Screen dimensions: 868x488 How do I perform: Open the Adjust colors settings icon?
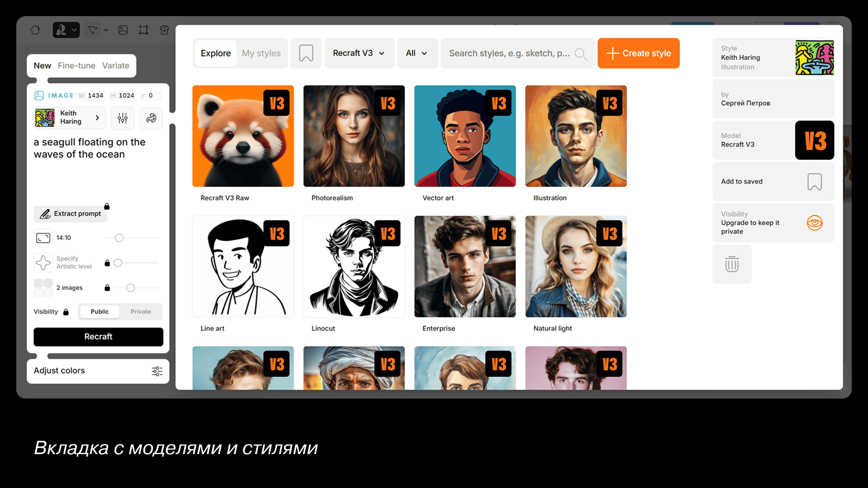157,371
